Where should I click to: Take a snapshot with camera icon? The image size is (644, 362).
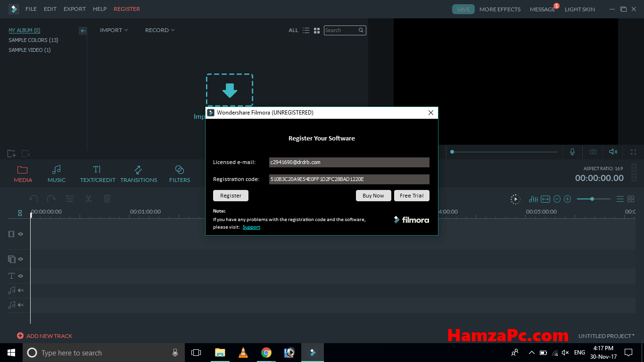click(x=593, y=152)
